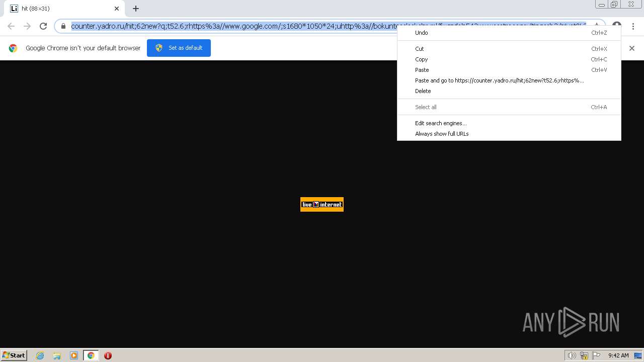Dismiss the default browser info bar

[x=632, y=48]
